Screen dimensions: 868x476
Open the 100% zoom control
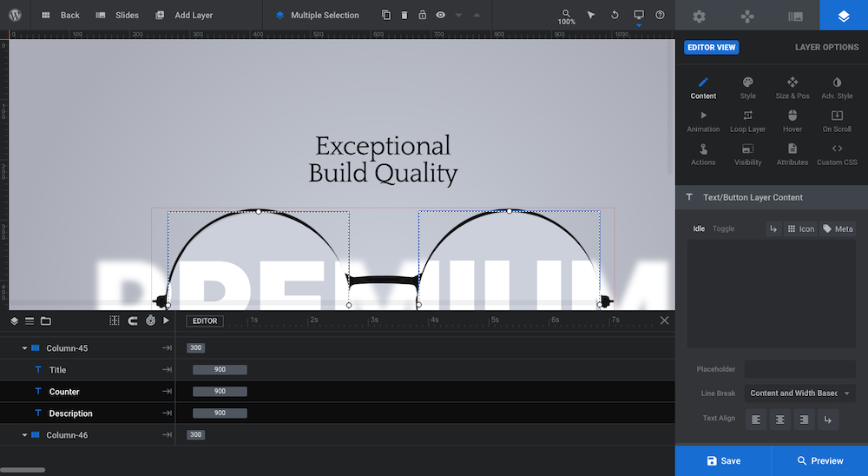pos(566,17)
